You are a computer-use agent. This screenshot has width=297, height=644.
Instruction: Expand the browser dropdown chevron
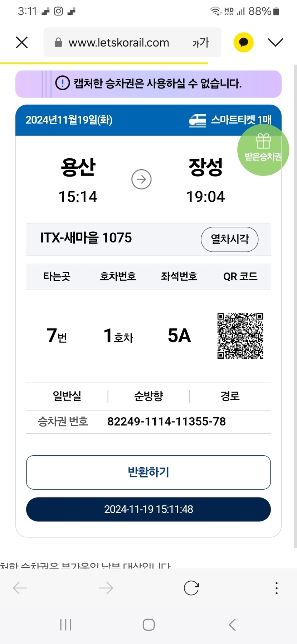click(x=275, y=43)
